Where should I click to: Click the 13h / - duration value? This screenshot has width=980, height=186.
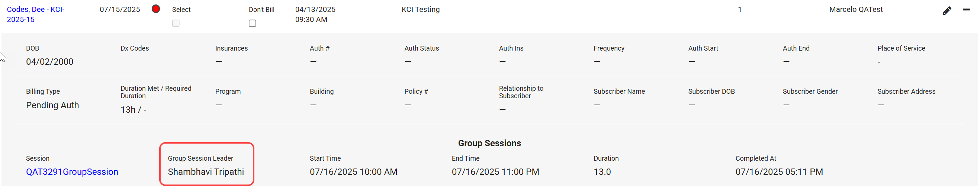[133, 110]
